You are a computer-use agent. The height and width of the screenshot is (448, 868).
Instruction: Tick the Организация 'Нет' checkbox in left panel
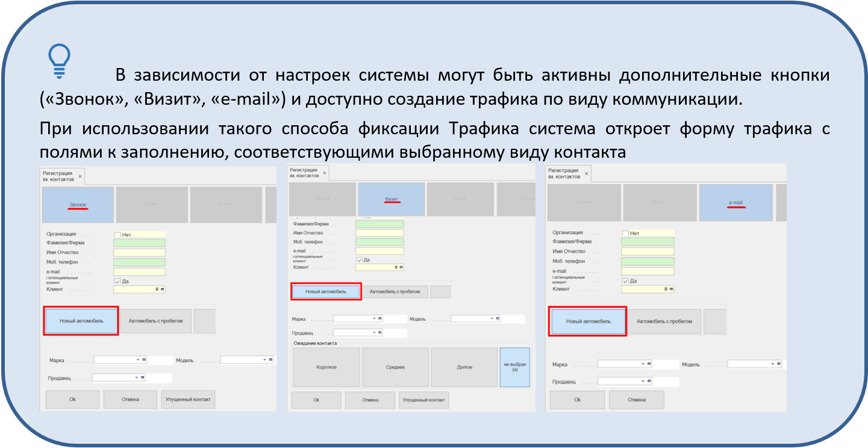(117, 234)
